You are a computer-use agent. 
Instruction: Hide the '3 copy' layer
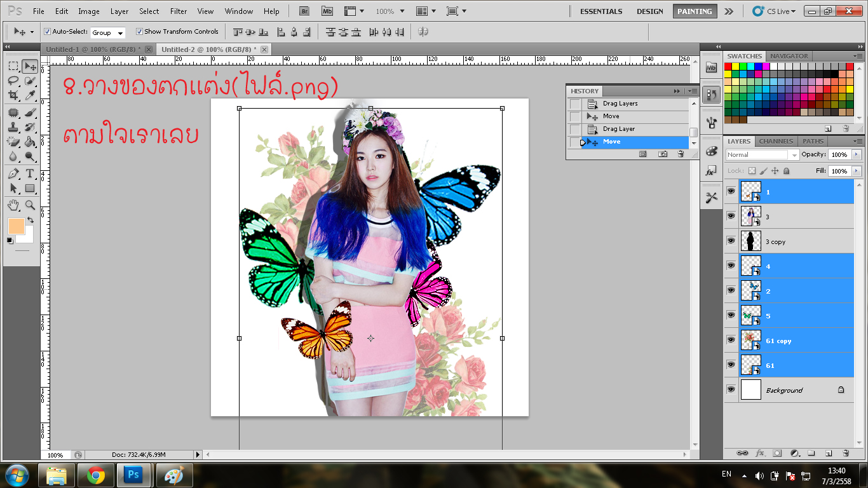coord(731,241)
